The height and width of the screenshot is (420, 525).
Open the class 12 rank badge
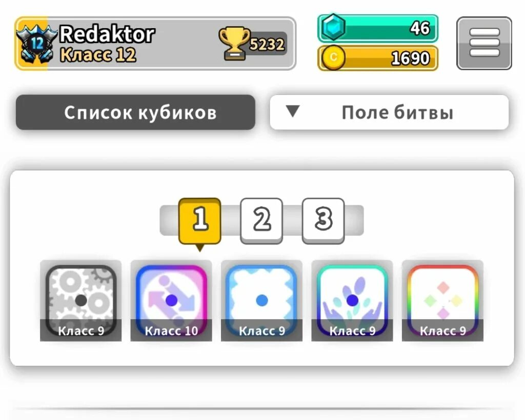[37, 44]
